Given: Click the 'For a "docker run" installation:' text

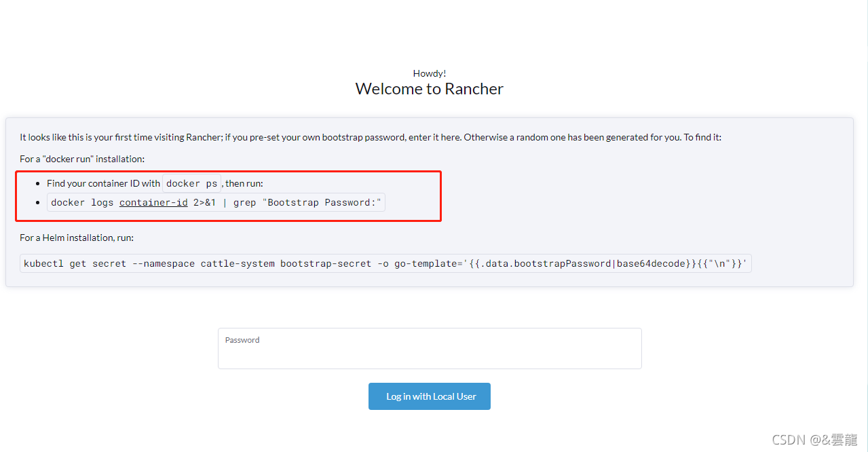Looking at the screenshot, I should [82, 159].
